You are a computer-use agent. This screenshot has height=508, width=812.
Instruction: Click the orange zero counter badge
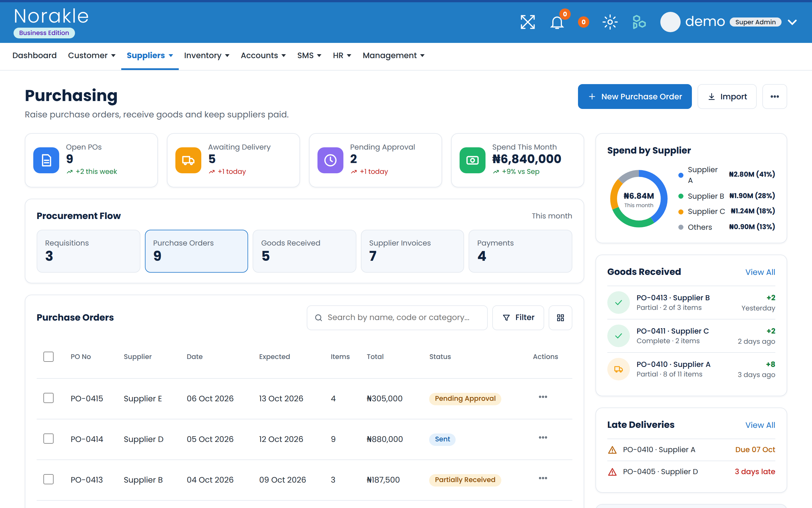(584, 22)
